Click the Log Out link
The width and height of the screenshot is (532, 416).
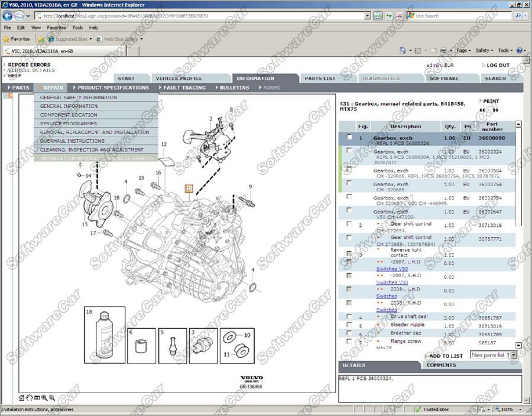click(x=497, y=65)
